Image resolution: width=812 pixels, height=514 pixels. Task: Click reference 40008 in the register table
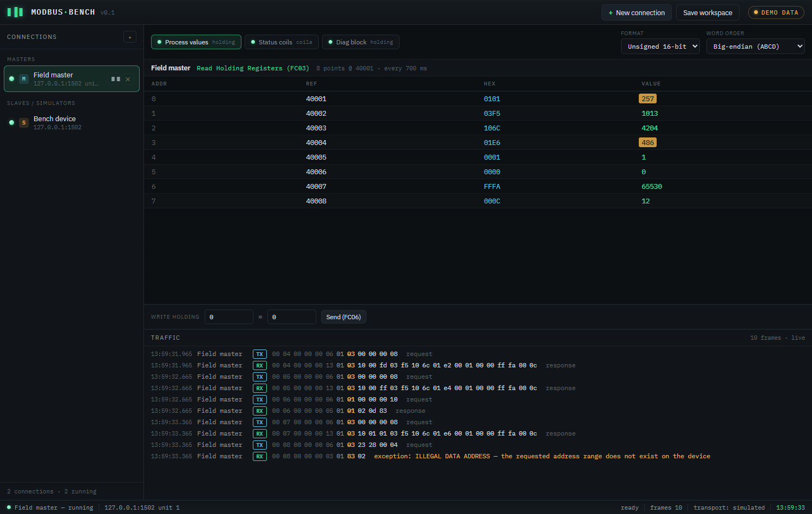click(316, 201)
